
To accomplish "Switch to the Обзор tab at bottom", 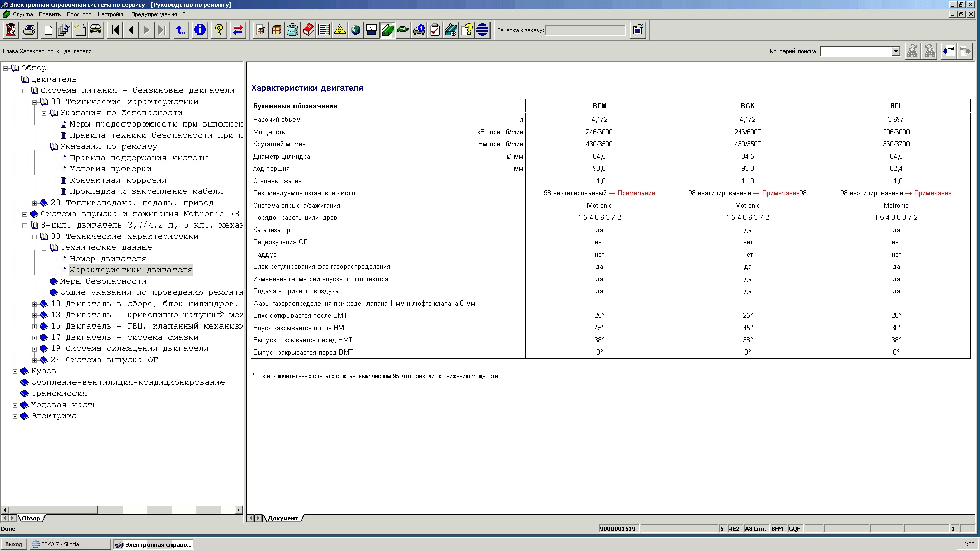I will click(31, 518).
